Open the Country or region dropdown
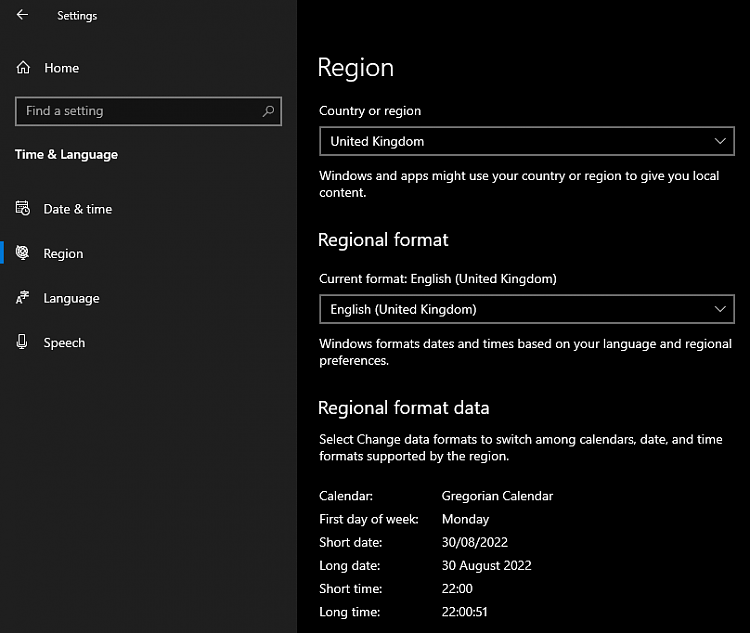Screen dimensions: 750x633 pos(527,141)
